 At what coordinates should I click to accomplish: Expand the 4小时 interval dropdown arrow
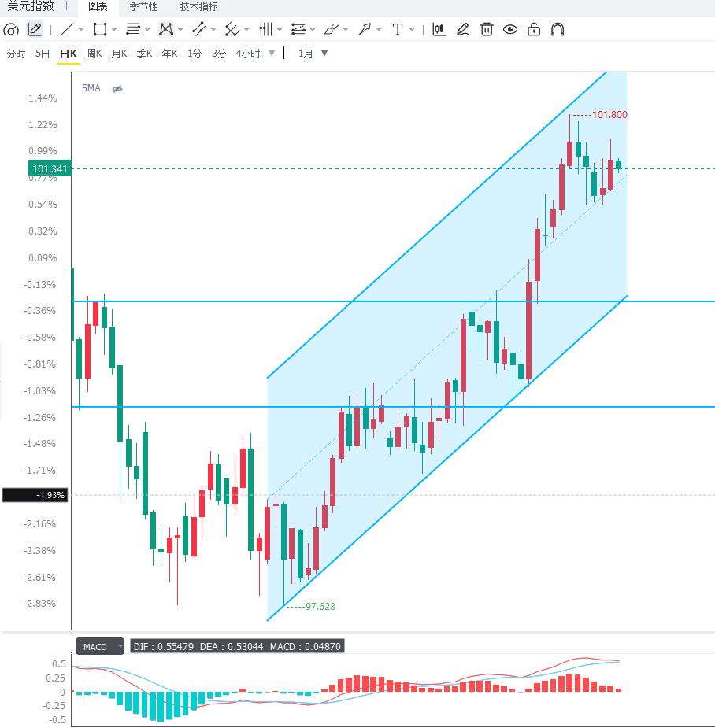(x=272, y=54)
